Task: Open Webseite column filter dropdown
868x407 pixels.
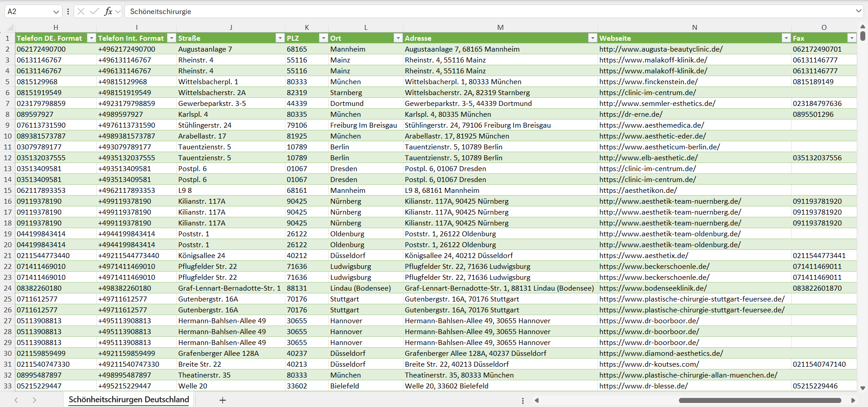Action: click(x=786, y=38)
